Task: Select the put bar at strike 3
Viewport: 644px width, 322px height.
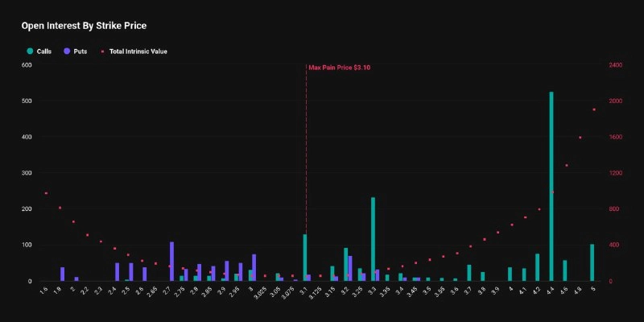Action: [x=254, y=268]
